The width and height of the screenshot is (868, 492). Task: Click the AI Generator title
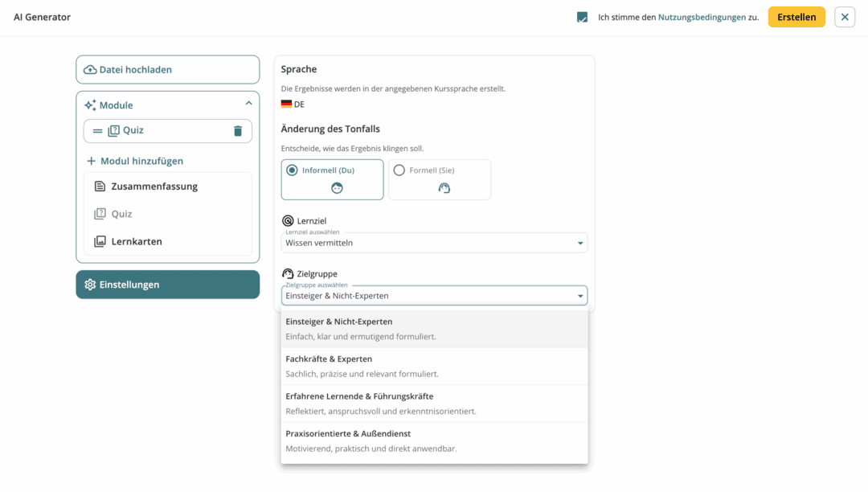[x=42, y=17]
